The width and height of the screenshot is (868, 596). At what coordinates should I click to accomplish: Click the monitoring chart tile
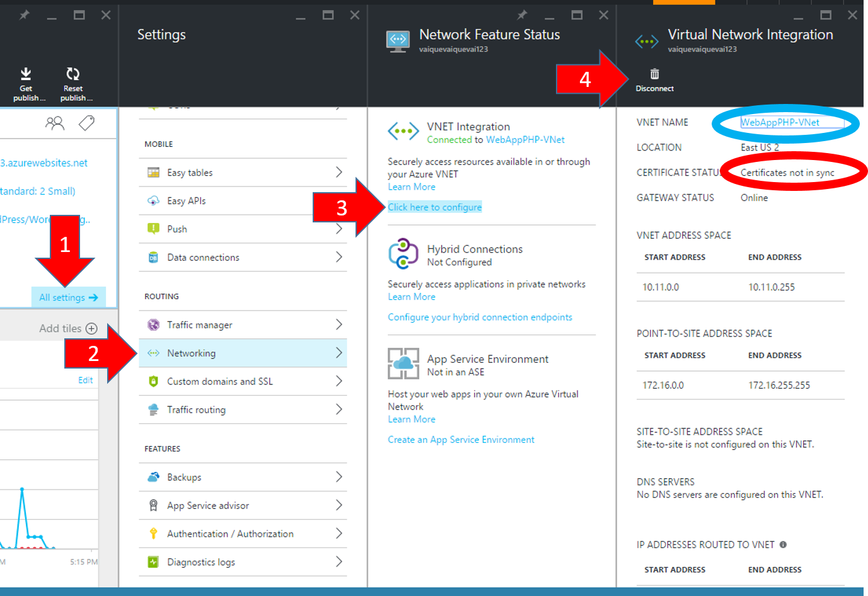tap(49, 476)
